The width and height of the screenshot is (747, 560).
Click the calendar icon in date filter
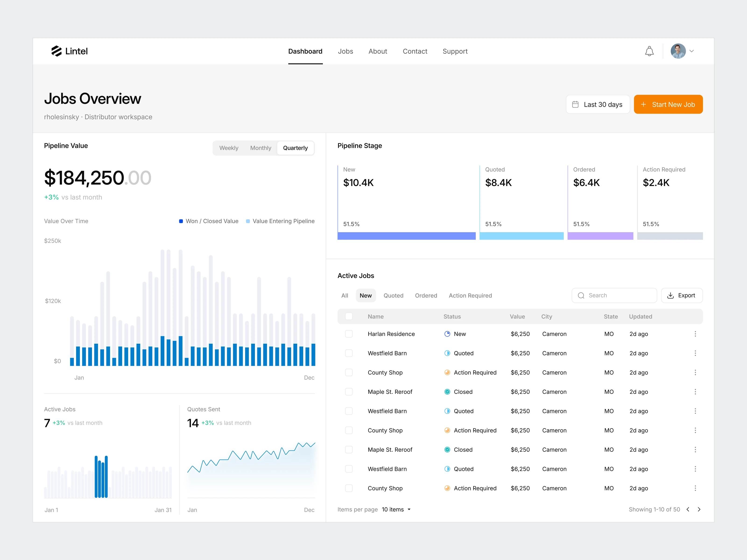(575, 105)
